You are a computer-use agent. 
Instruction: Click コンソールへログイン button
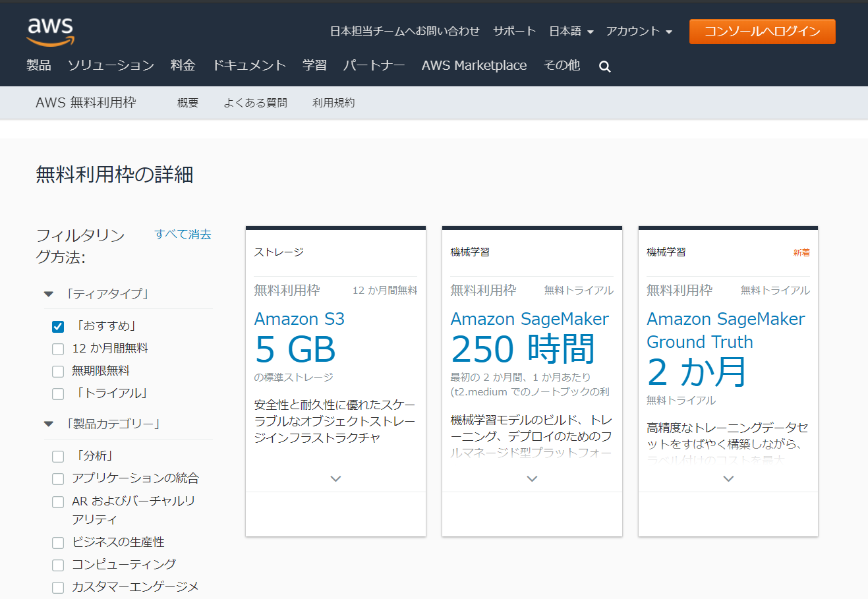(763, 32)
